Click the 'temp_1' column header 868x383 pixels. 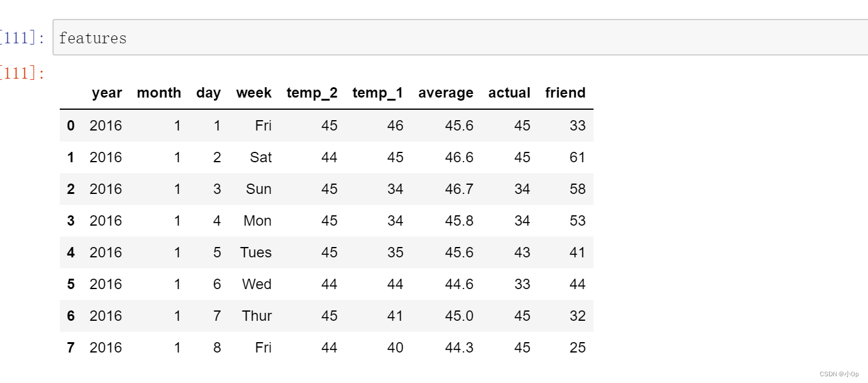pos(378,93)
